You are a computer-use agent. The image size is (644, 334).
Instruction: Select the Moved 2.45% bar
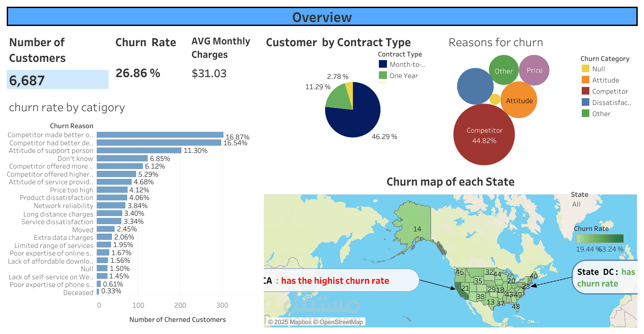pyautogui.click(x=106, y=229)
